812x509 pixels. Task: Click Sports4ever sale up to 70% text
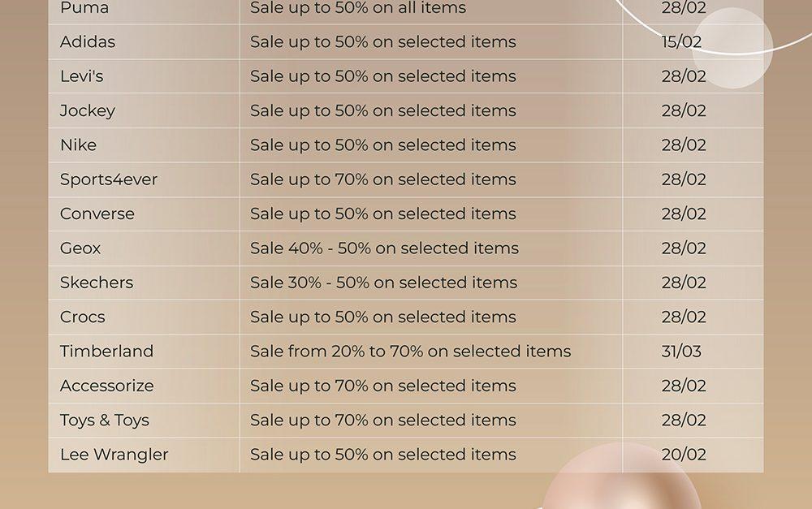coord(382,179)
